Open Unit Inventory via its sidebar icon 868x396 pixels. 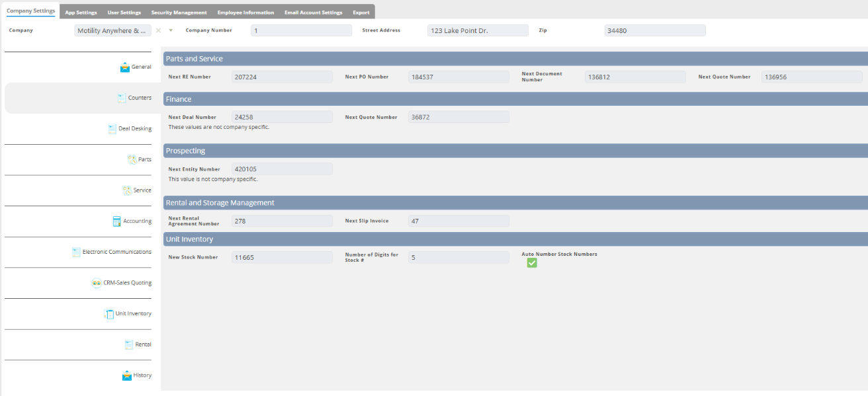pyautogui.click(x=109, y=314)
